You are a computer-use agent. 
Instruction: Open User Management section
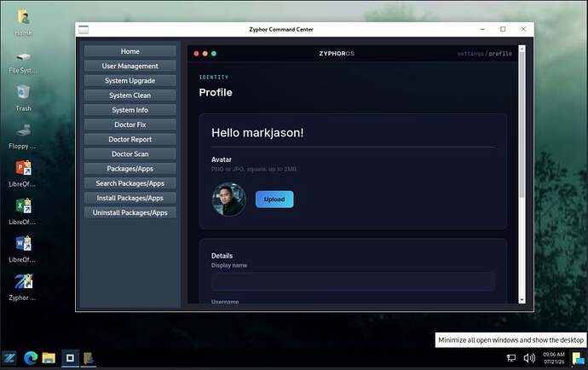tap(130, 66)
